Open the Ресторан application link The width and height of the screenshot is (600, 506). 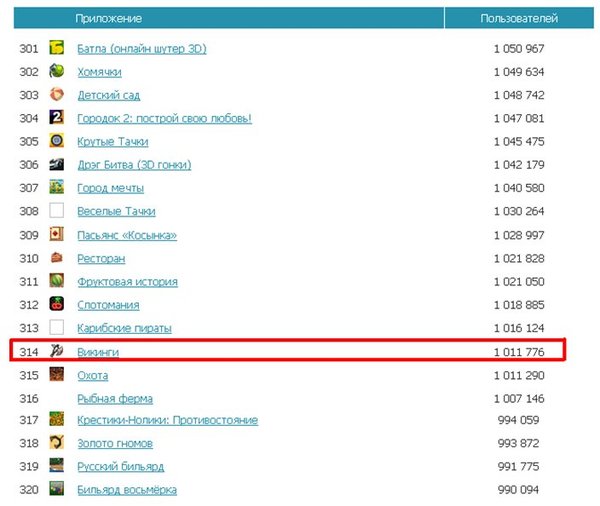[101, 259]
